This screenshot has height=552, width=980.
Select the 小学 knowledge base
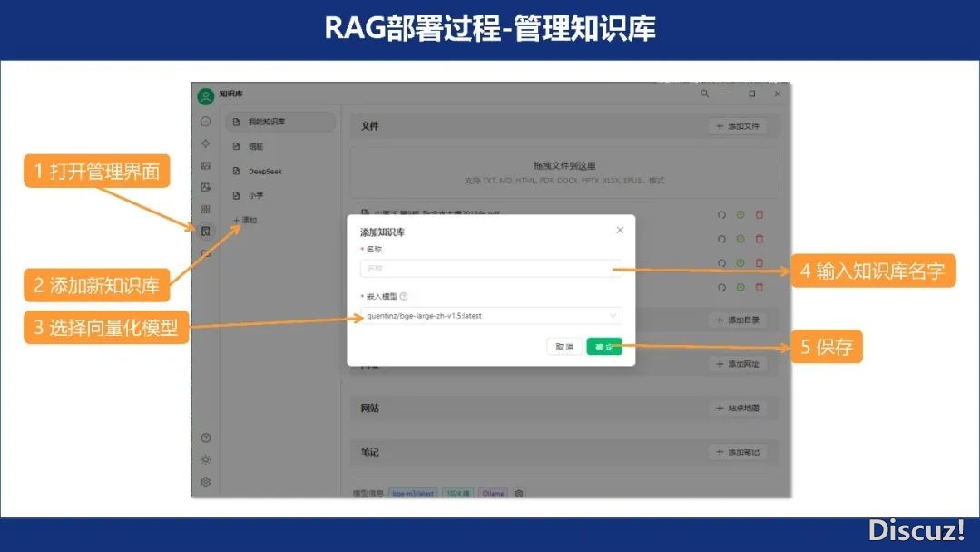pos(280,195)
